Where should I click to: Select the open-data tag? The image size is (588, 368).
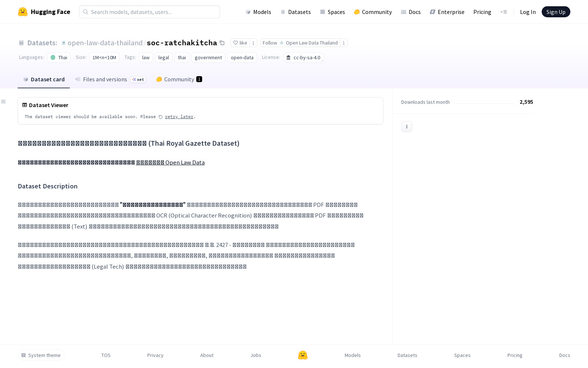(x=242, y=57)
